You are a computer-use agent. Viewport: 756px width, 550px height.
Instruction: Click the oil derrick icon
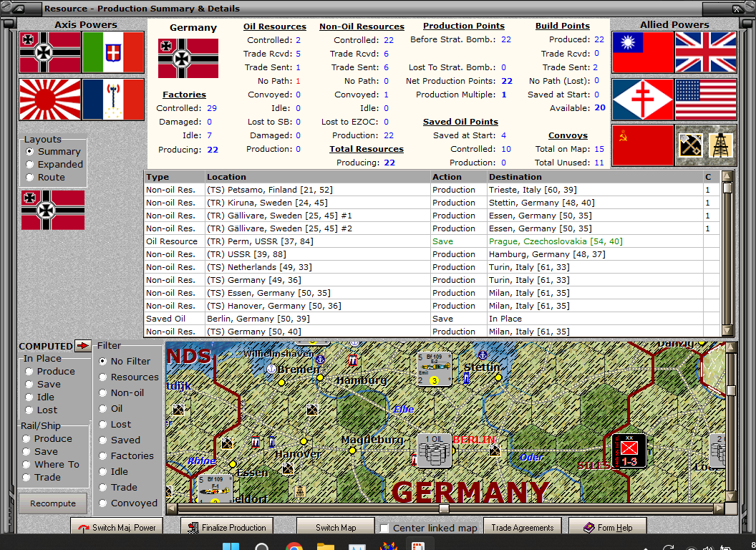click(721, 145)
